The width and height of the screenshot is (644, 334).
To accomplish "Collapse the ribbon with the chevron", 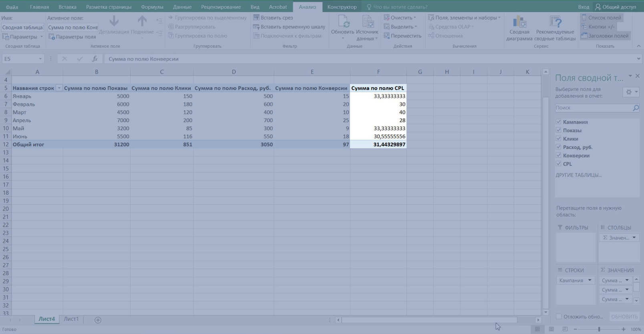I will pyautogui.click(x=638, y=46).
